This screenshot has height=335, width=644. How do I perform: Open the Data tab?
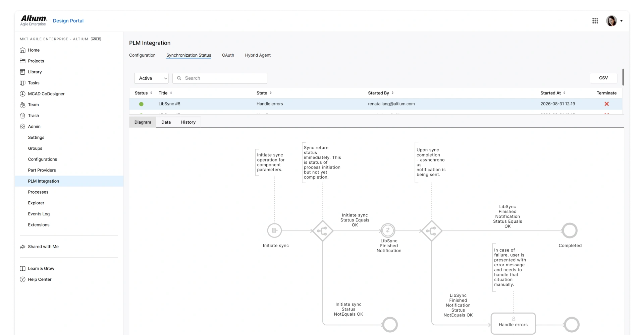[166, 122]
